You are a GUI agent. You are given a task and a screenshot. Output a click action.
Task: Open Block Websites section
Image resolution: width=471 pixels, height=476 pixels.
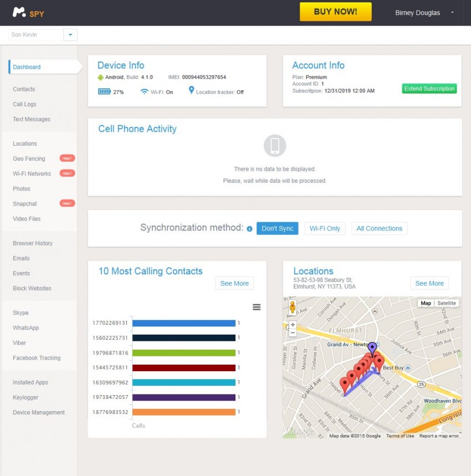[x=32, y=288]
